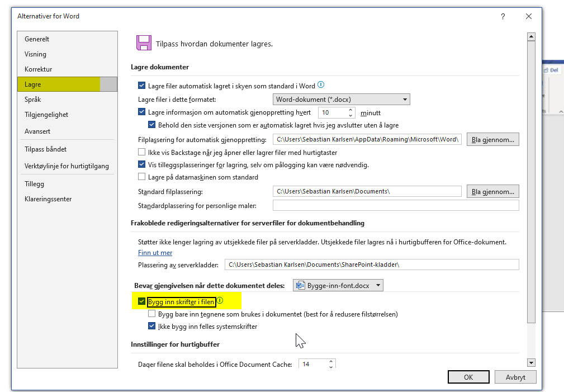Open the Visning category
Viewport: 564px width, 392px height.
[67, 54]
